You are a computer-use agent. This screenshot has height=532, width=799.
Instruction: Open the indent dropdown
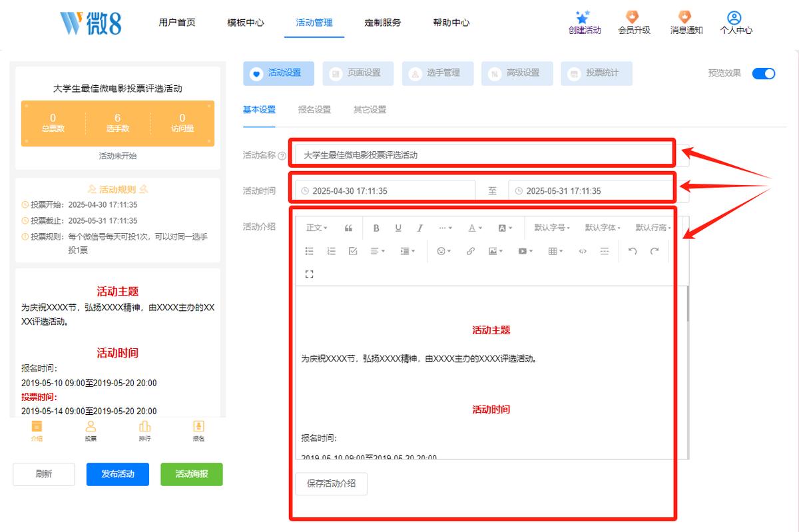[x=407, y=251]
